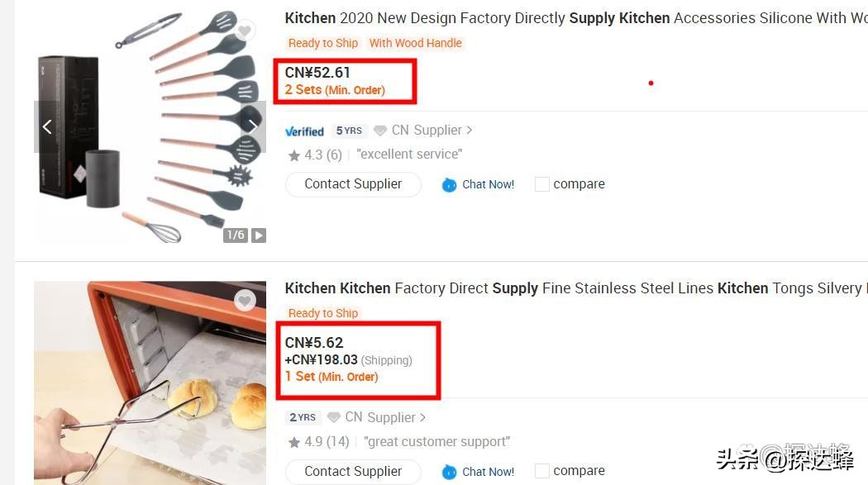The height and width of the screenshot is (485, 868).
Task: Favorite the silicone utensil set listing
Action: coord(244,31)
